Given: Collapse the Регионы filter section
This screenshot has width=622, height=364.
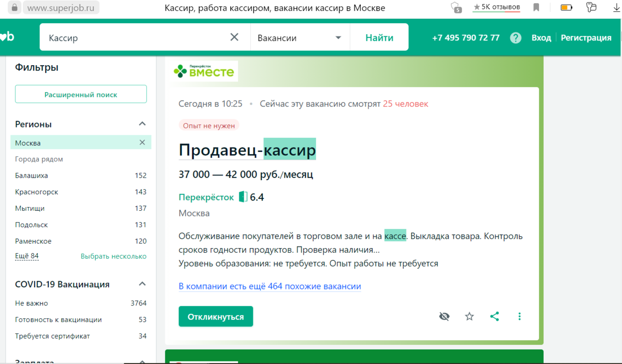Looking at the screenshot, I should (x=142, y=124).
